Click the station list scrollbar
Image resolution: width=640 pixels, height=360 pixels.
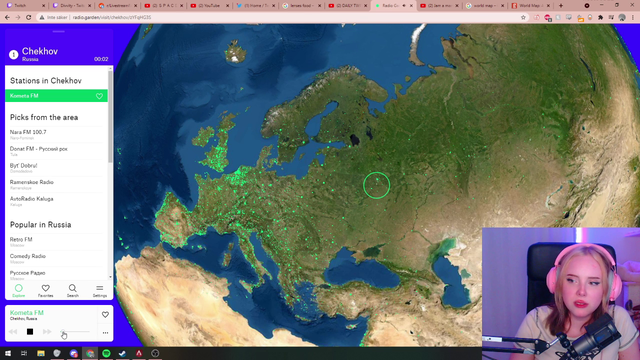pos(110,118)
